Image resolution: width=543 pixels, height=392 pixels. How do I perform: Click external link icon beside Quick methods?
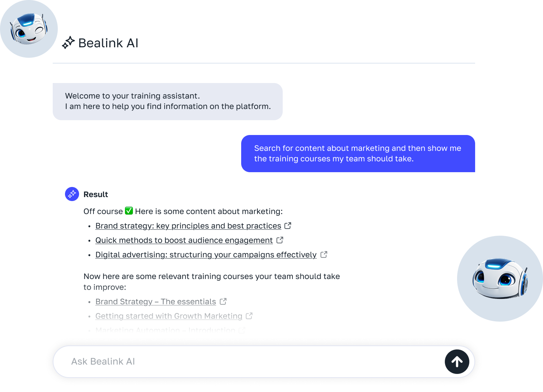(x=280, y=240)
